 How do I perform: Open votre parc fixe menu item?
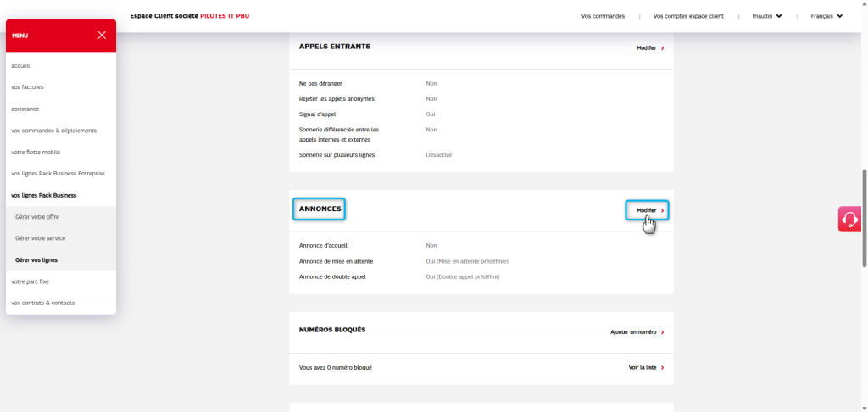point(31,281)
